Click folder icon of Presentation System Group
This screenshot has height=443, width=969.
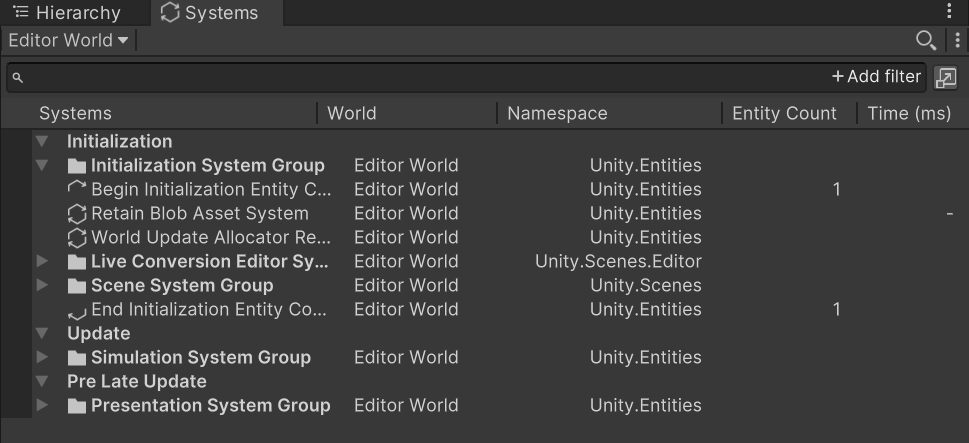pyautogui.click(x=77, y=406)
